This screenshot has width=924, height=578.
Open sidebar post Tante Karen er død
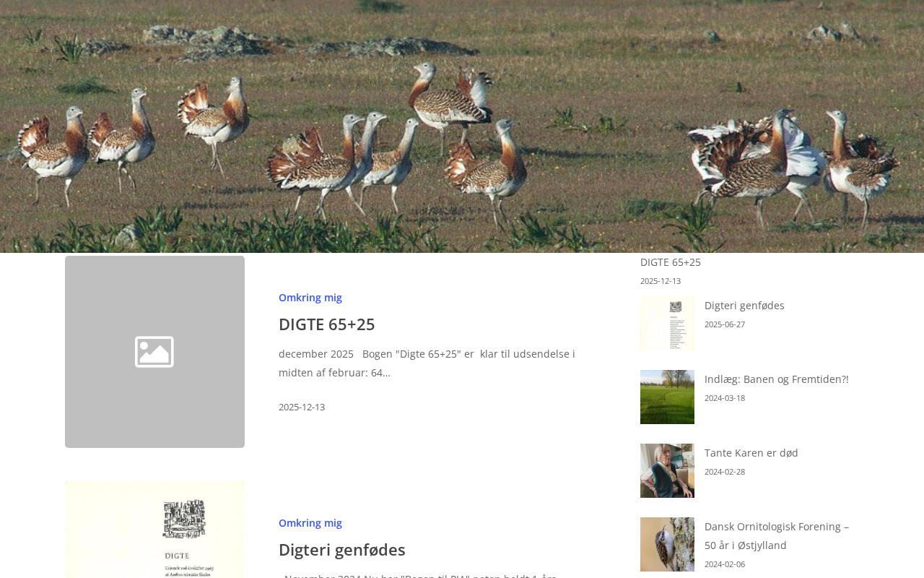(751, 453)
